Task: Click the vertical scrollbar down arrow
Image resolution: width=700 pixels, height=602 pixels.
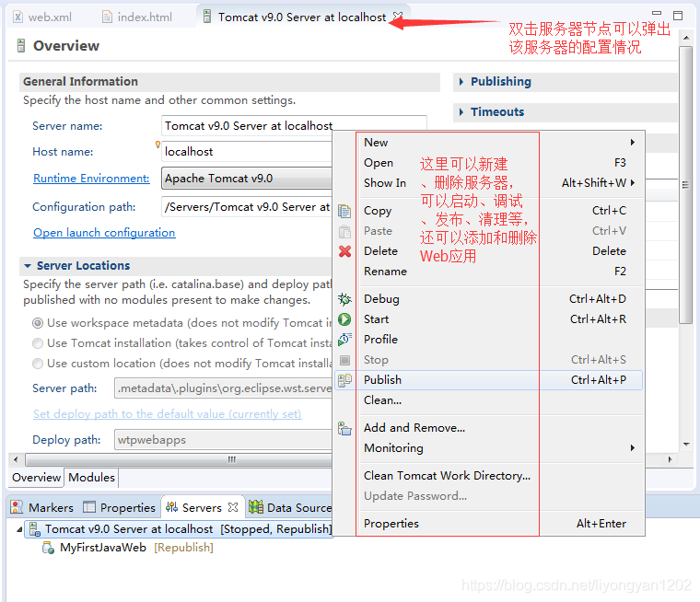Action: [x=685, y=444]
